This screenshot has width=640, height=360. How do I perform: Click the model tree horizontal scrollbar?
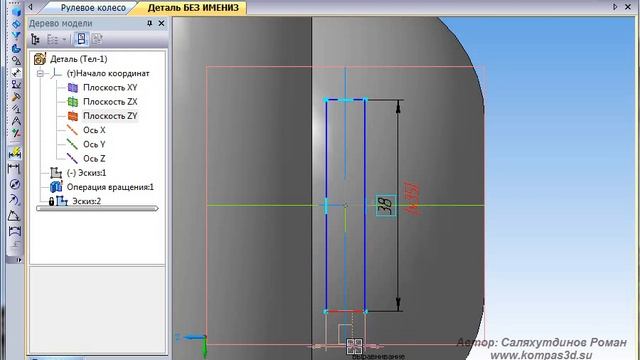pyautogui.click(x=97, y=209)
